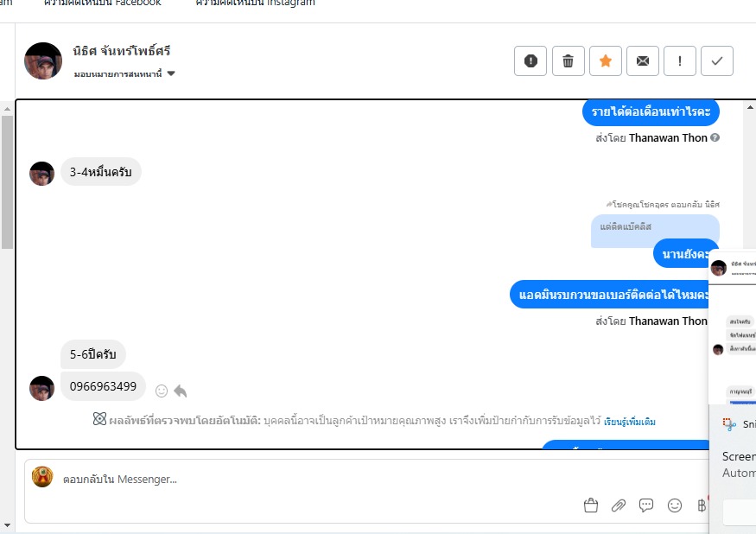The height and width of the screenshot is (534, 756).
Task: Open the shopping bag product icon
Action: [x=591, y=505]
